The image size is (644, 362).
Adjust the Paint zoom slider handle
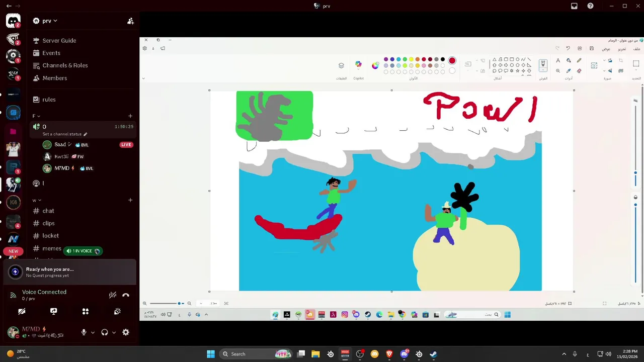[179, 303]
